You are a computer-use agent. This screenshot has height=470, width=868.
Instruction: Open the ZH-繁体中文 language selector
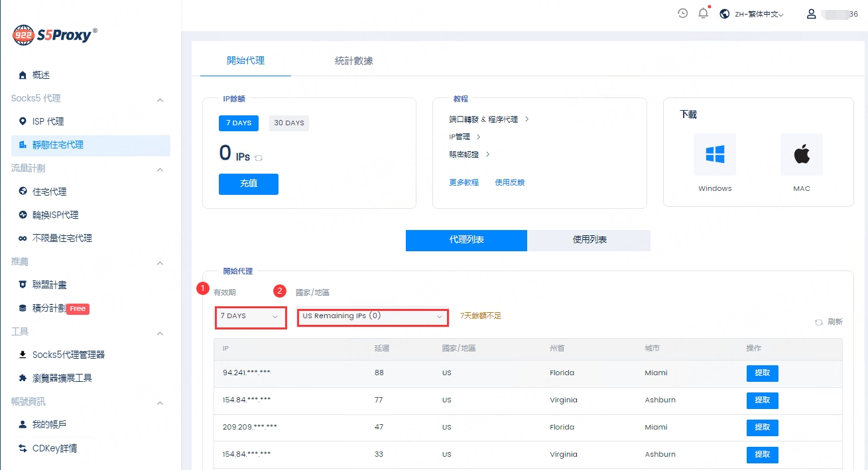(x=753, y=14)
